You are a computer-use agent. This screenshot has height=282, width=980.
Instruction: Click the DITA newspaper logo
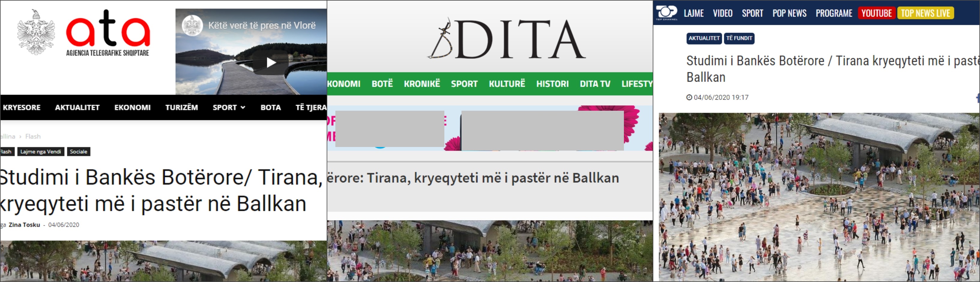(x=506, y=39)
